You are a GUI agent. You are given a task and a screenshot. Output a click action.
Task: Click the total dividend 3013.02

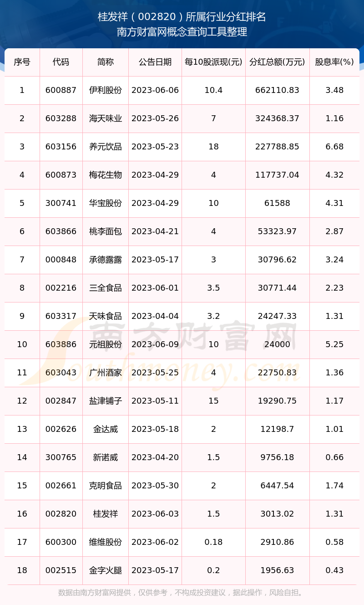[277, 514]
